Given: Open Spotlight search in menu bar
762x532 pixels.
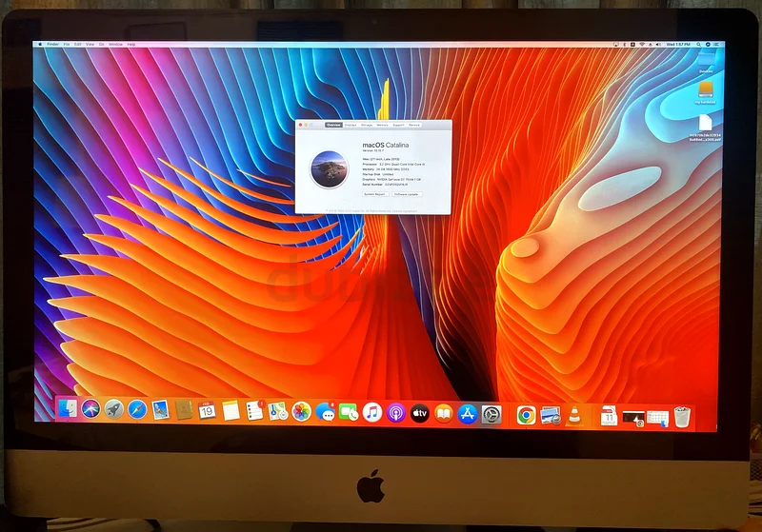Looking at the screenshot, I should click(699, 44).
